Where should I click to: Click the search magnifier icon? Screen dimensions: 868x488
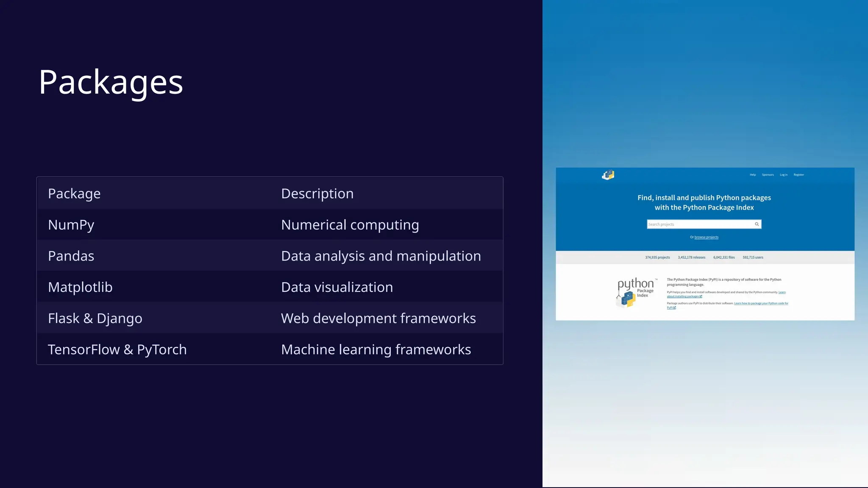tap(757, 224)
